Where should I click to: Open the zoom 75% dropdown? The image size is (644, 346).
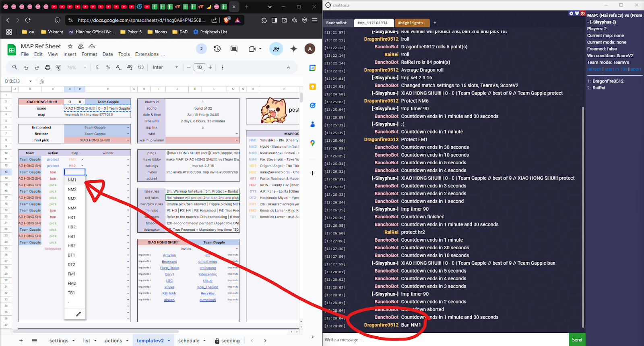click(x=76, y=67)
